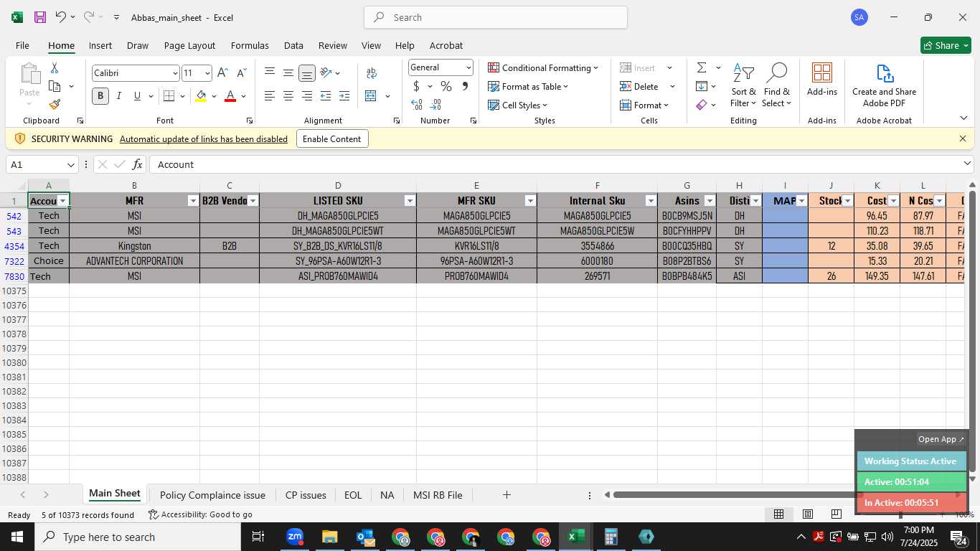The height and width of the screenshot is (551, 980).
Task: Open General number format dropdown
Action: [x=468, y=67]
